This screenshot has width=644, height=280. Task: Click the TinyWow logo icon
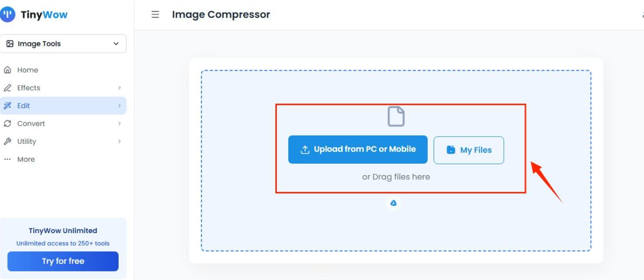(7, 14)
